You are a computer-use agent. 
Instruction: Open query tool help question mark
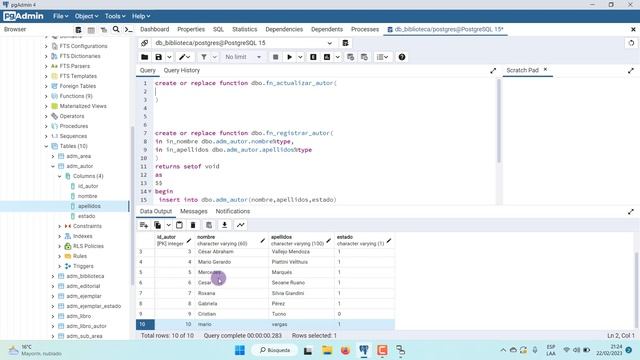pos(402,57)
